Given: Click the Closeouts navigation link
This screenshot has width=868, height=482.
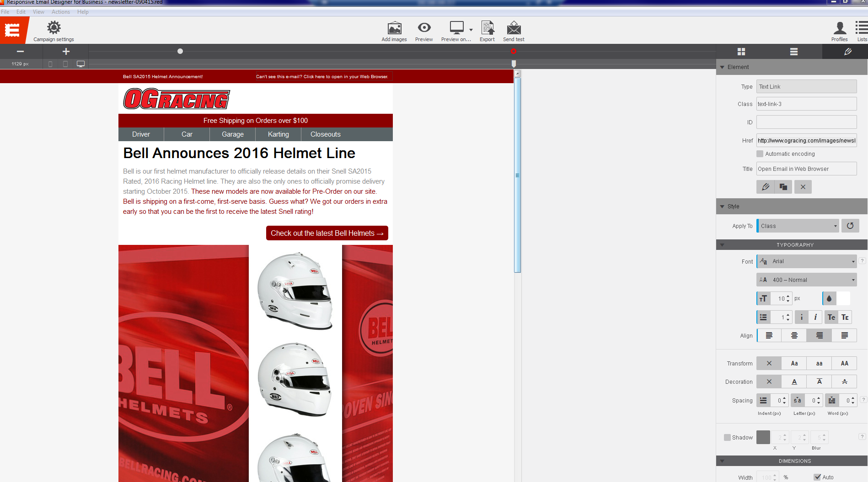Looking at the screenshot, I should 326,134.
